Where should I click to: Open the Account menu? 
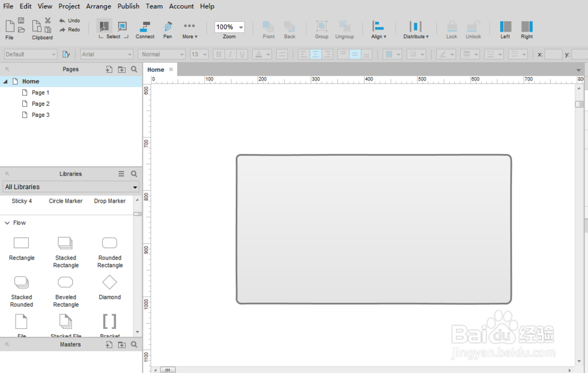tap(181, 6)
